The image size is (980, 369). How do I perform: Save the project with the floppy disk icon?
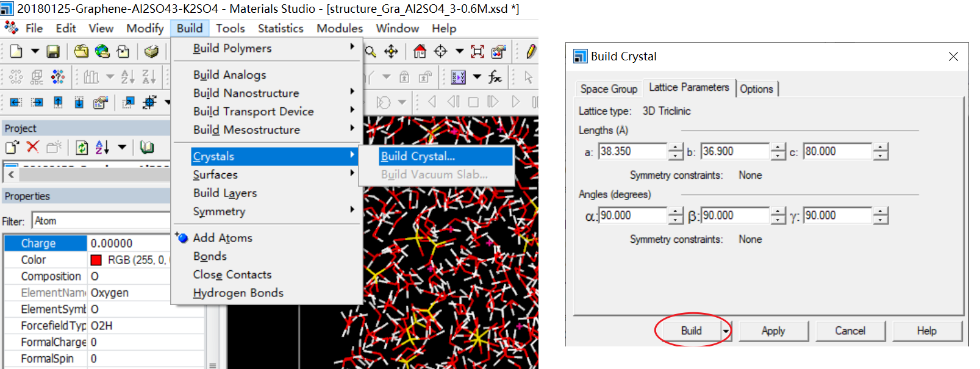[53, 51]
